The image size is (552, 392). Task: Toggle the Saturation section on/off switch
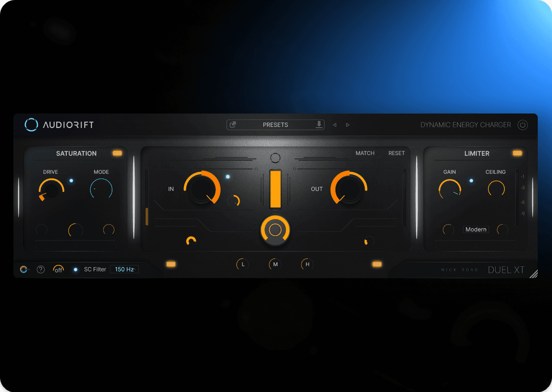click(117, 153)
